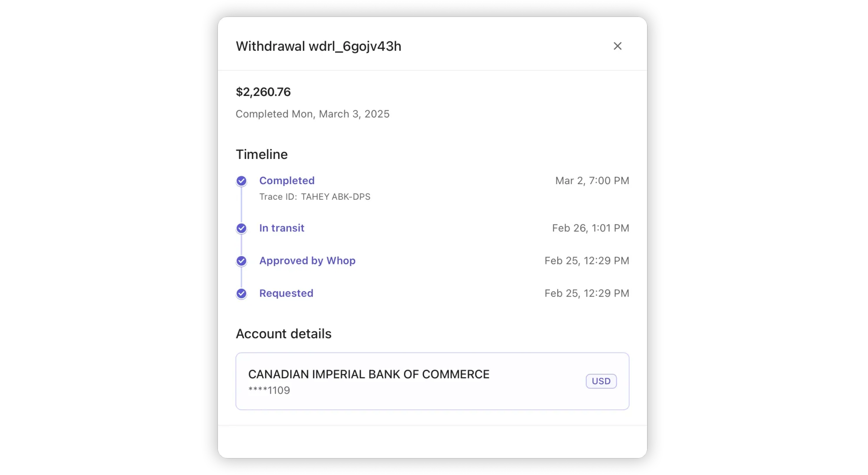The width and height of the screenshot is (868, 475).
Task: Close the withdrawal details dialog
Action: click(x=617, y=46)
